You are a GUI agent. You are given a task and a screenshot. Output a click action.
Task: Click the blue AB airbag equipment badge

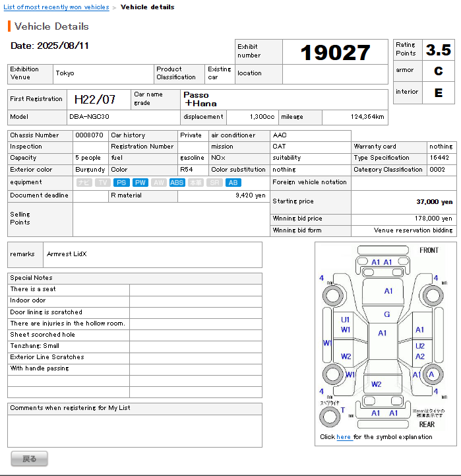coord(233,182)
